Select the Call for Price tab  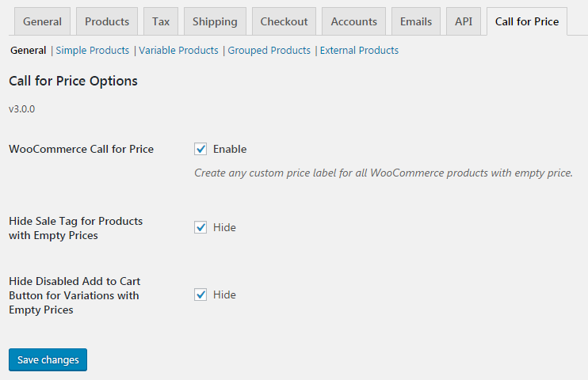(527, 21)
